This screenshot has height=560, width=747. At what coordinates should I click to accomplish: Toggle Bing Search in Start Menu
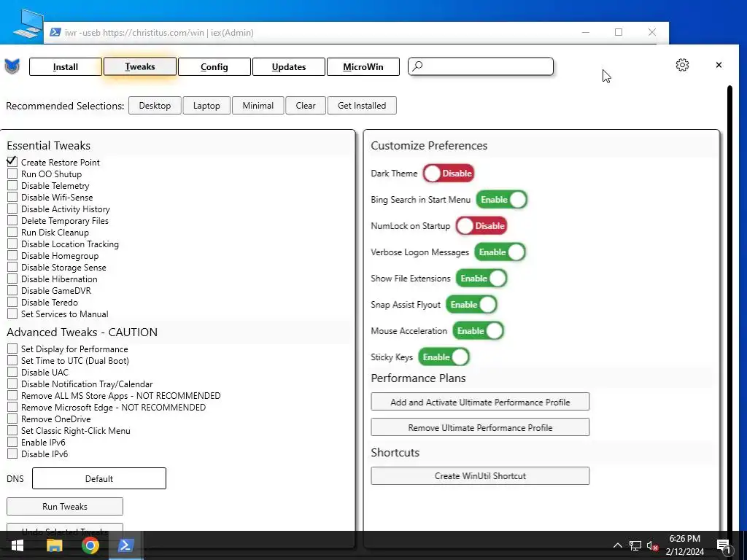point(502,200)
